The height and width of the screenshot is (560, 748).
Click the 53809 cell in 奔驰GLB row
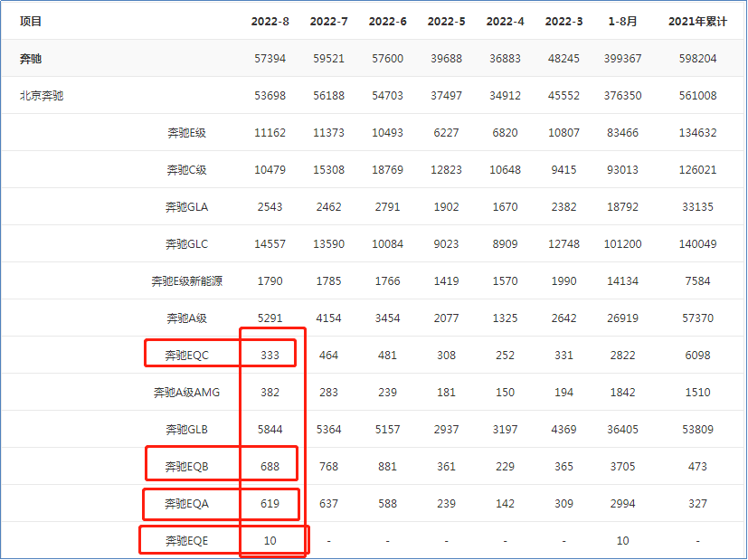click(697, 430)
